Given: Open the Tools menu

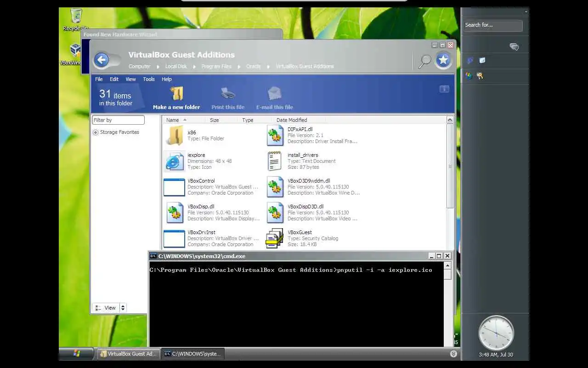Looking at the screenshot, I should [149, 79].
